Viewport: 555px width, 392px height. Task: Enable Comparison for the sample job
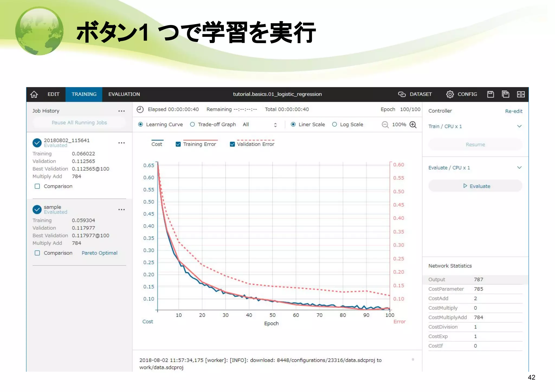click(x=37, y=253)
